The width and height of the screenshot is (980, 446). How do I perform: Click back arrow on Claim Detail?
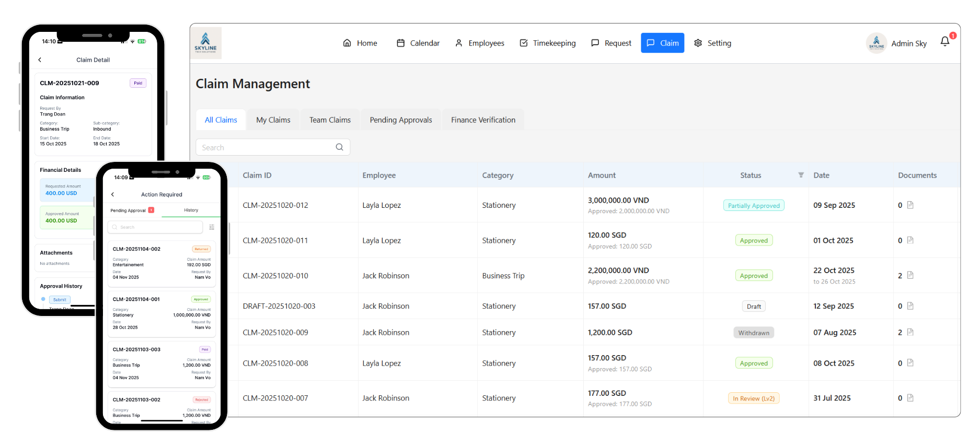40,60
